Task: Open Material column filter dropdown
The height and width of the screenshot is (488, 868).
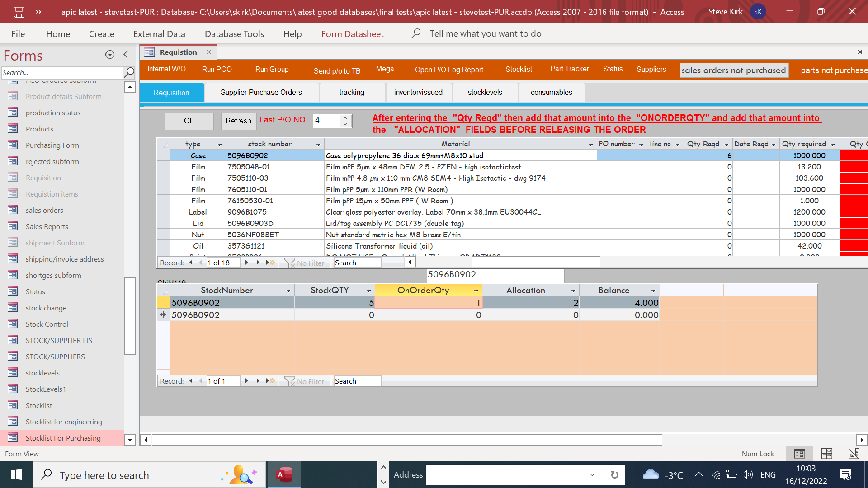Action: point(591,145)
